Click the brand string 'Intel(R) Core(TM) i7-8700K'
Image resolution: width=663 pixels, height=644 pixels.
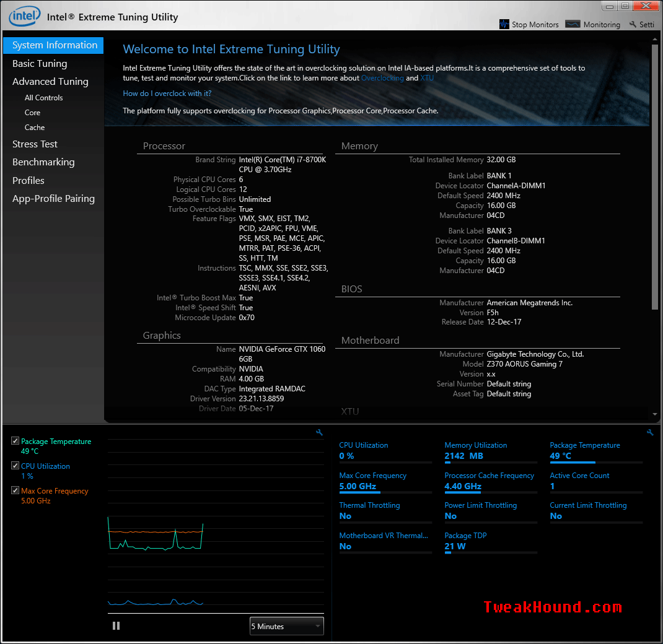[x=283, y=160]
